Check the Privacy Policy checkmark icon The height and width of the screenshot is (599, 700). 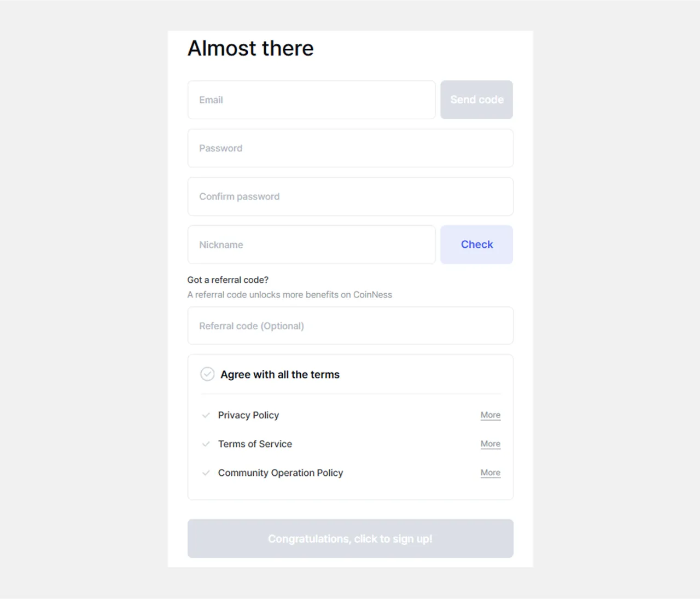206,415
